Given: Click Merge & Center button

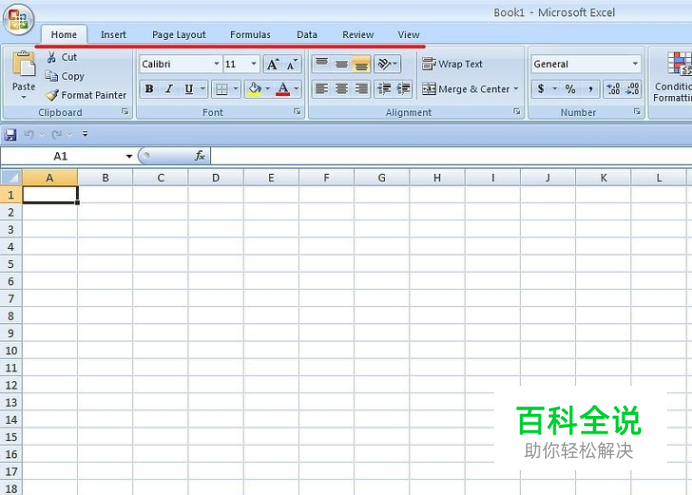Looking at the screenshot, I should coord(466,89).
